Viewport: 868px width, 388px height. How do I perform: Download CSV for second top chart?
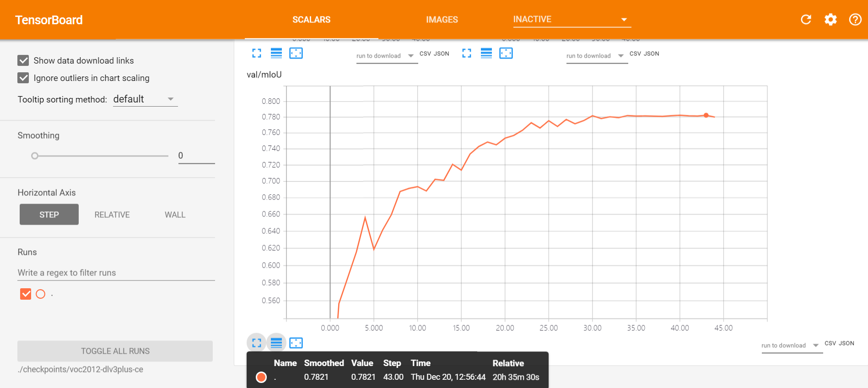(x=635, y=54)
